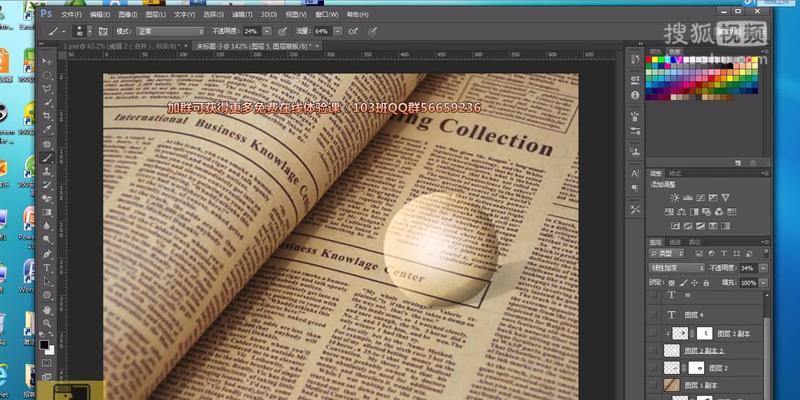This screenshot has height=400, width=800.
Task: Select the Type tool in toolbox
Action: click(47, 267)
